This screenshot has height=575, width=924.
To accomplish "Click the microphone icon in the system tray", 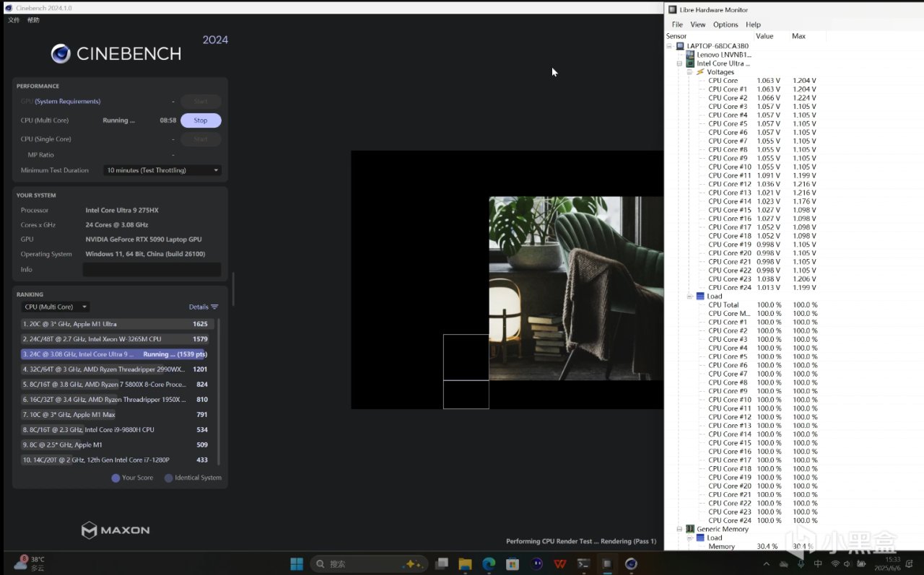I will click(801, 563).
